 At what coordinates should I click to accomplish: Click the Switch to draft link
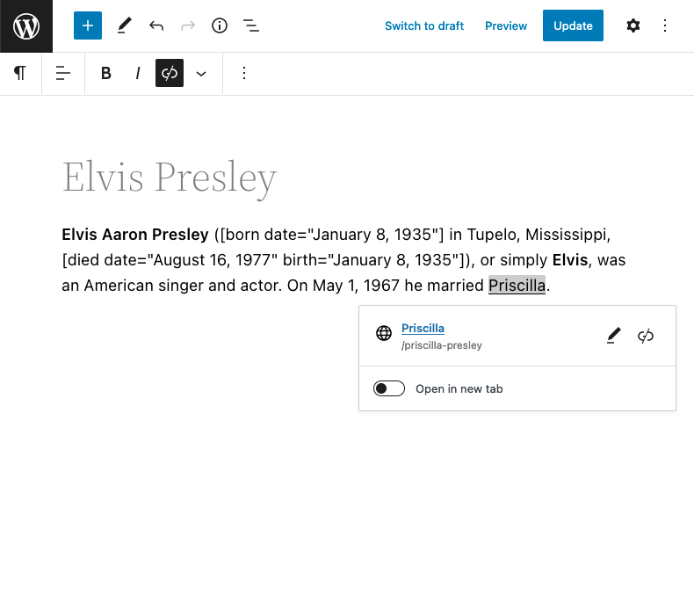pos(424,25)
